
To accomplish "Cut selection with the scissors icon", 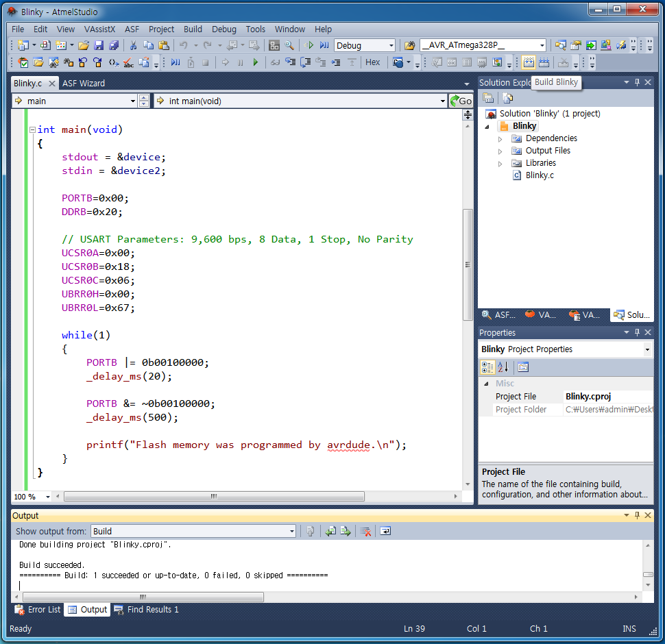I will click(133, 45).
